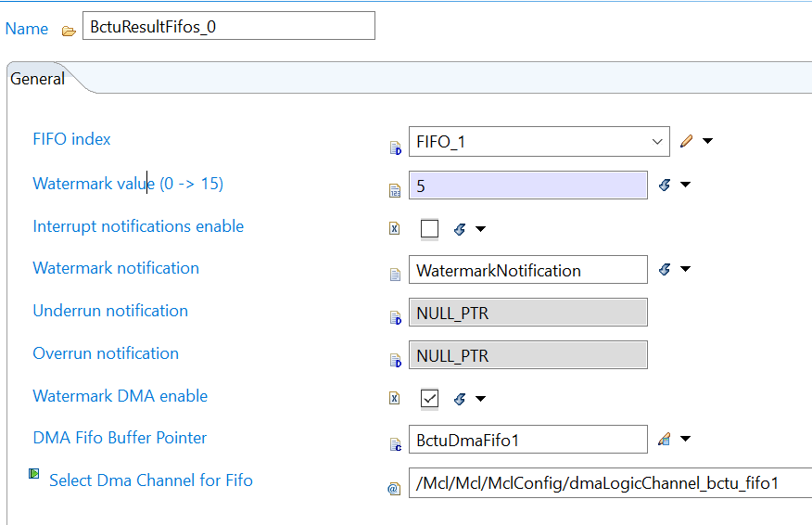Image resolution: width=812 pixels, height=525 pixels.
Task: Expand the arrow menu beside Watermark value wrench
Action: point(686,185)
